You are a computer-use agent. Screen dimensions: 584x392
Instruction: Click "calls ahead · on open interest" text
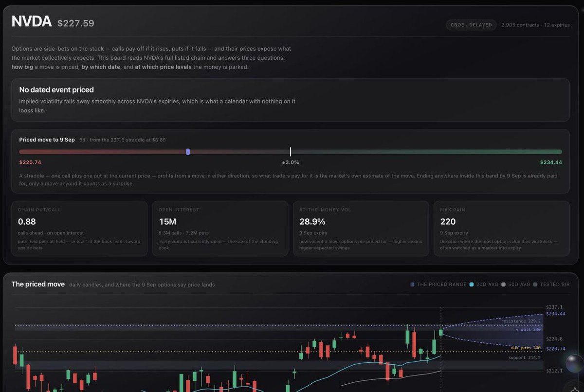pyautogui.click(x=51, y=233)
